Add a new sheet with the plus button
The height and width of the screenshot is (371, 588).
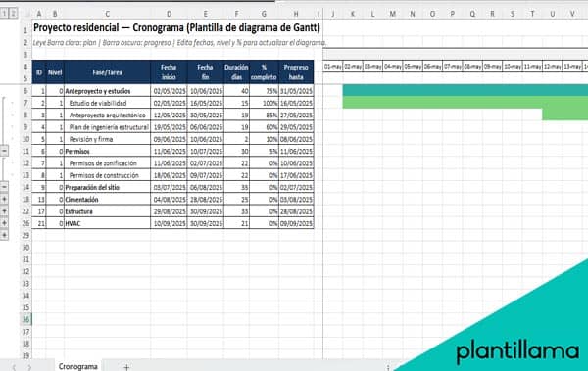(x=126, y=367)
